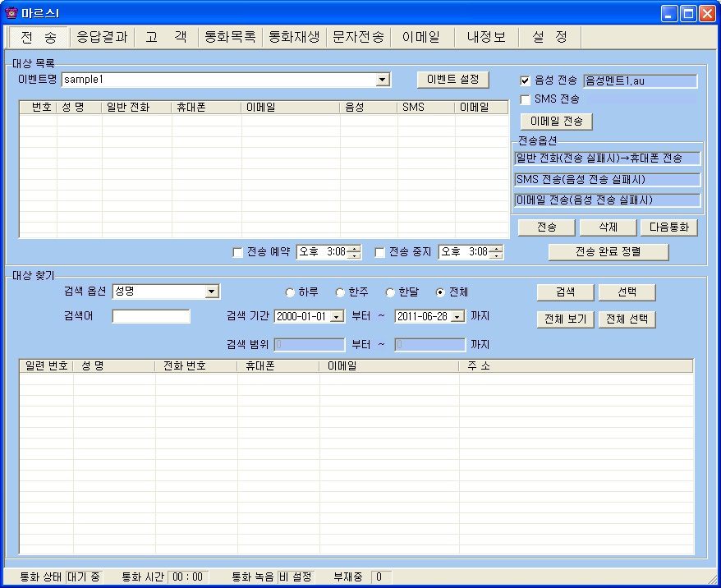The width and height of the screenshot is (721, 588).
Task: Click the 이벤트 설정 button
Action: [452, 79]
